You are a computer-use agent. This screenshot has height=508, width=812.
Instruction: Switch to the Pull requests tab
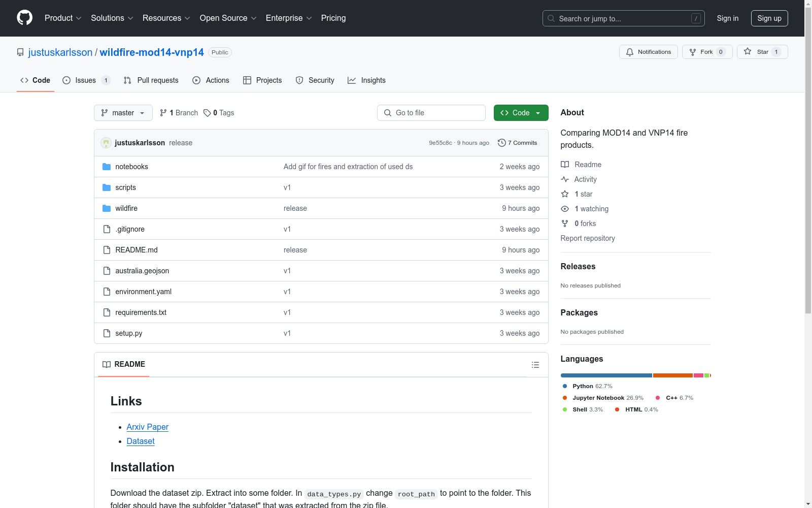(x=151, y=80)
